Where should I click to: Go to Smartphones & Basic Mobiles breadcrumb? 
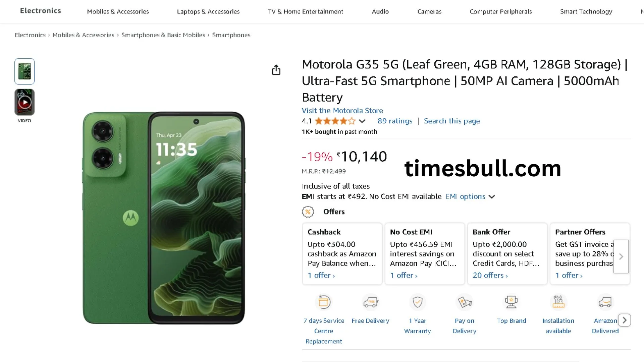[x=163, y=35]
